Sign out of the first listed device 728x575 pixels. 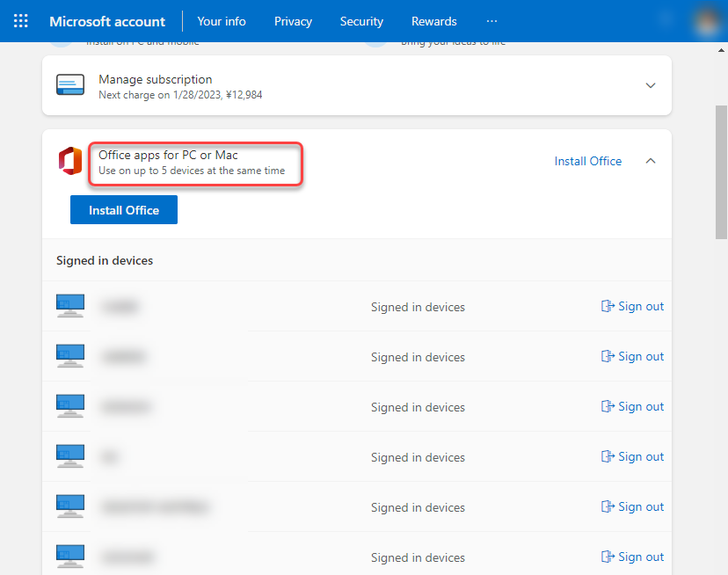pyautogui.click(x=632, y=307)
